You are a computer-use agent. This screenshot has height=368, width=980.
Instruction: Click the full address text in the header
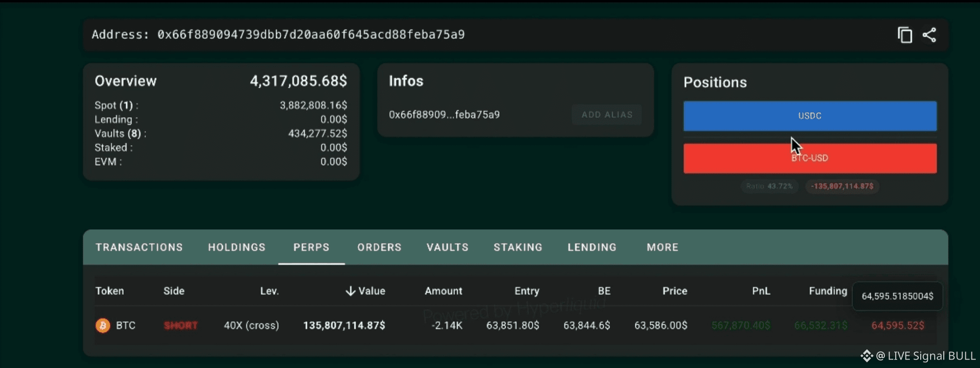coord(311,35)
